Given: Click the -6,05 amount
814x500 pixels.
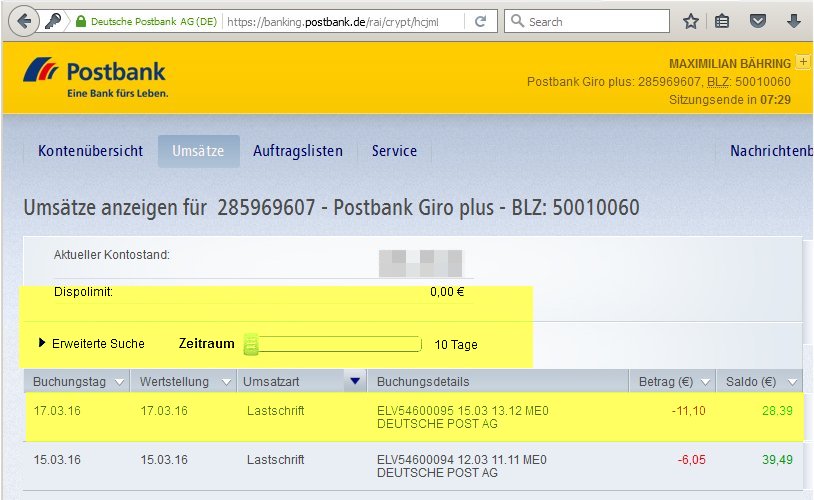Looking at the screenshot, I should coord(691,460).
